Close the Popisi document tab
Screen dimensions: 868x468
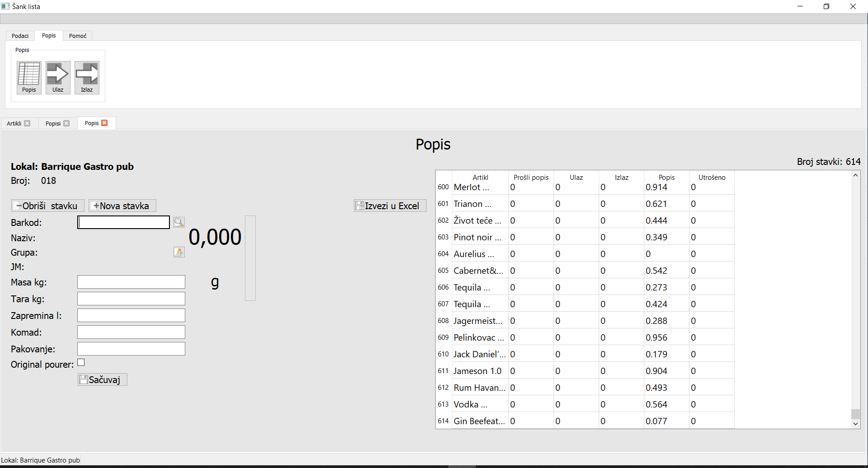coord(67,123)
